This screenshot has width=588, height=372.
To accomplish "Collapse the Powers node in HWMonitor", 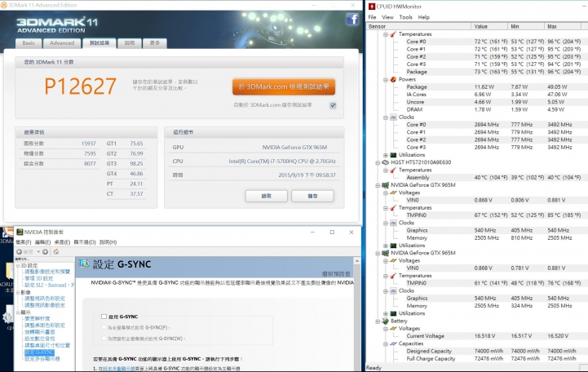I will (x=386, y=79).
